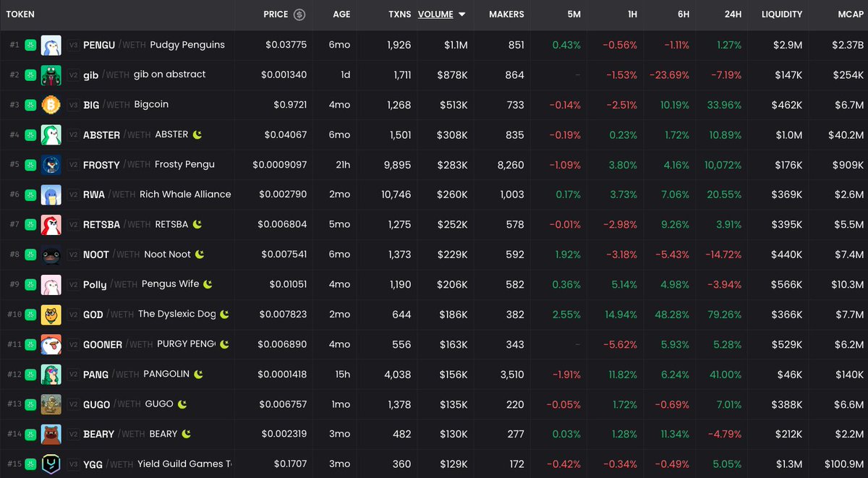Click the moon icon next to The Dyslexic Dog
Image resolution: width=868 pixels, height=478 pixels.
tap(225, 314)
